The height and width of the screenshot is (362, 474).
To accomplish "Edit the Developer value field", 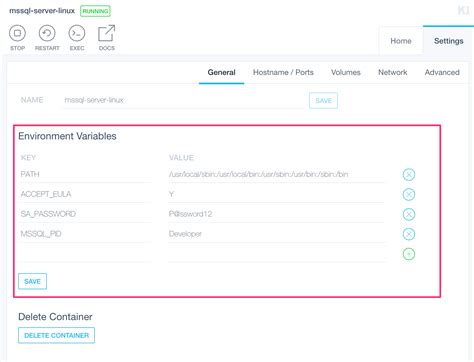I will point(276,234).
